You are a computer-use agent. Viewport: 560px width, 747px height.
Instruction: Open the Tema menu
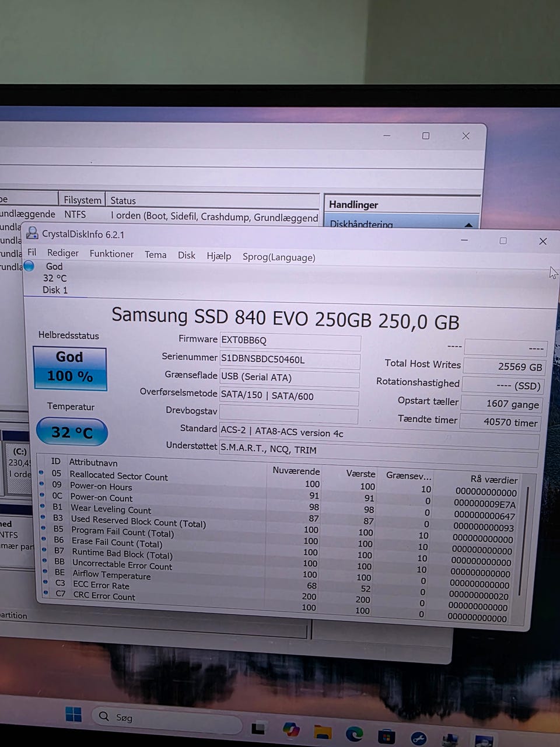coord(156,254)
